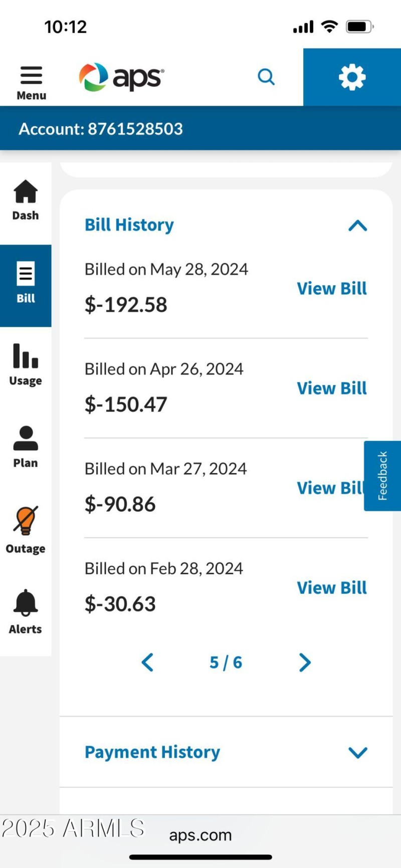Tap the search magnifier icon
The image size is (401, 868).
tap(266, 77)
